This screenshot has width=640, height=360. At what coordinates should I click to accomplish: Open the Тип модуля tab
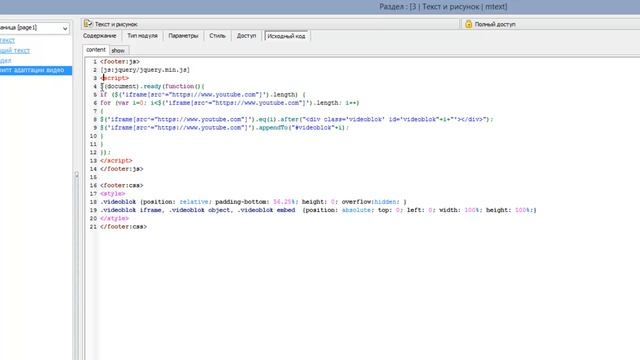click(142, 36)
